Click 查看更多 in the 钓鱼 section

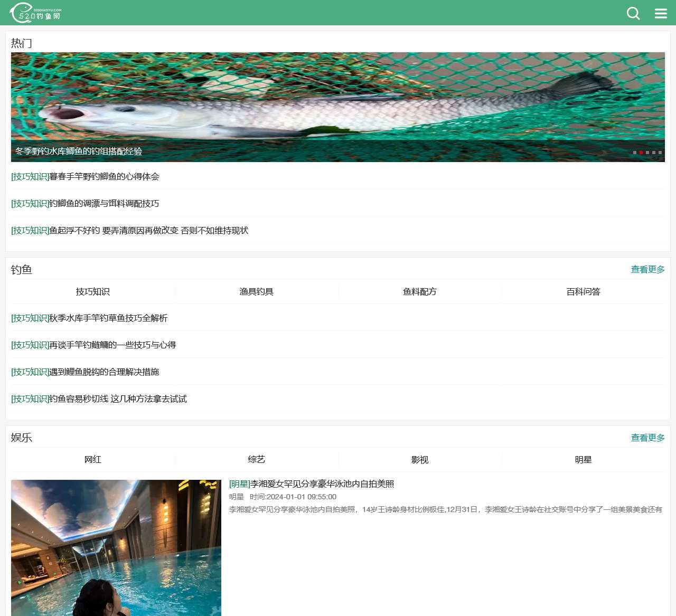pos(647,269)
